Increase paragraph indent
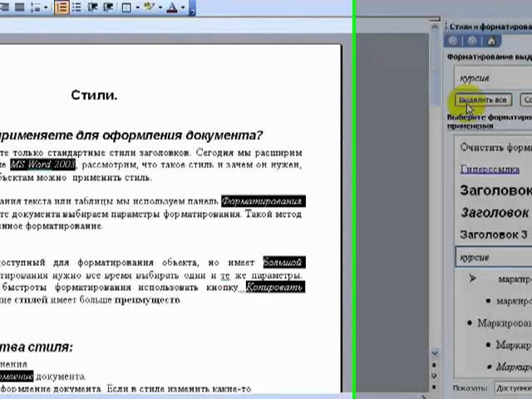 click(x=107, y=7)
